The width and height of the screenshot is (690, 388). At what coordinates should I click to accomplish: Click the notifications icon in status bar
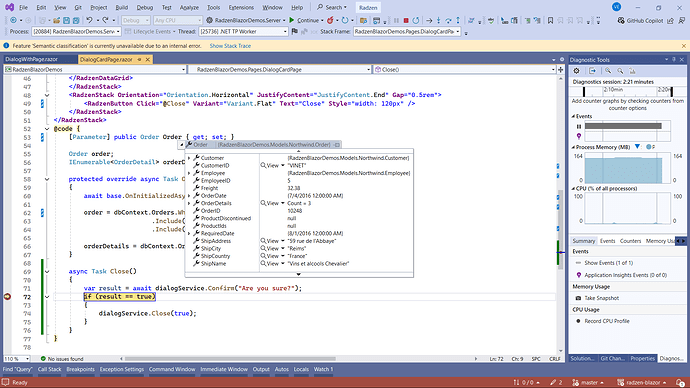coord(680,382)
